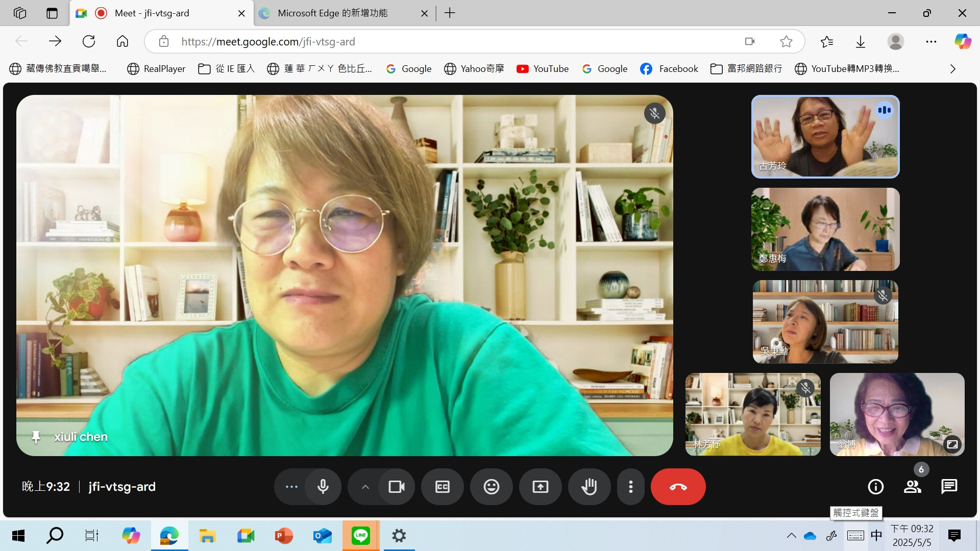Screen dimensions: 980x551
Task: Toggle the microphone mute button
Action: click(323, 487)
